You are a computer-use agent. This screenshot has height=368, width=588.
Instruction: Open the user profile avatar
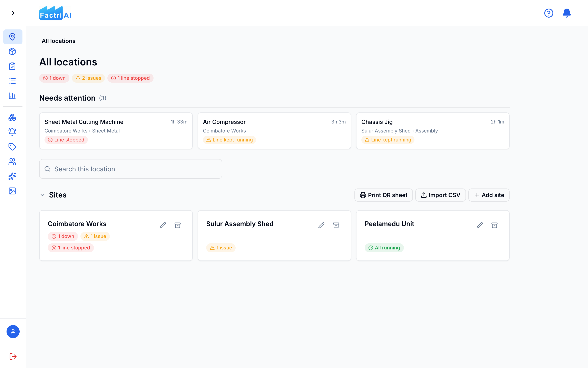point(13,331)
